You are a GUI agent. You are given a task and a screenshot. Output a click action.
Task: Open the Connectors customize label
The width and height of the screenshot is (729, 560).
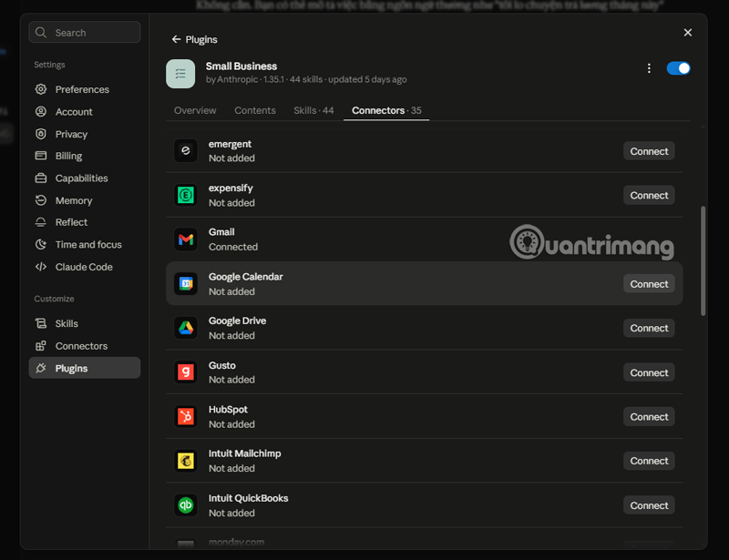tap(81, 346)
